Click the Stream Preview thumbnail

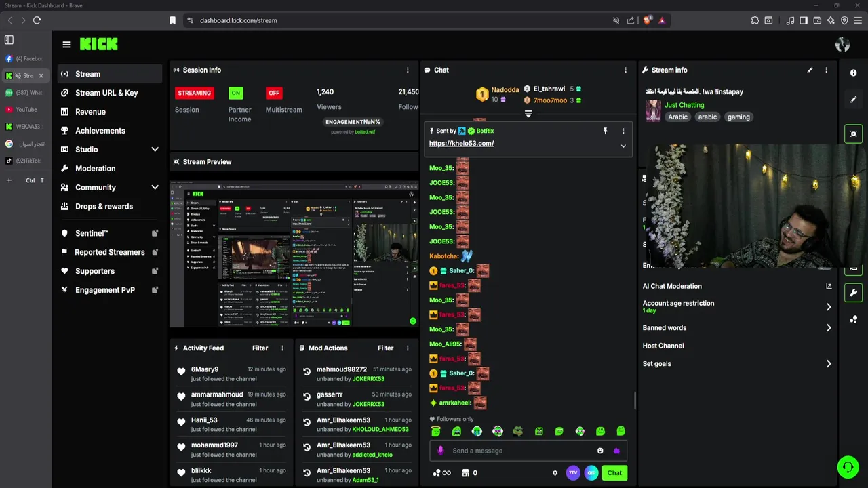[294, 254]
